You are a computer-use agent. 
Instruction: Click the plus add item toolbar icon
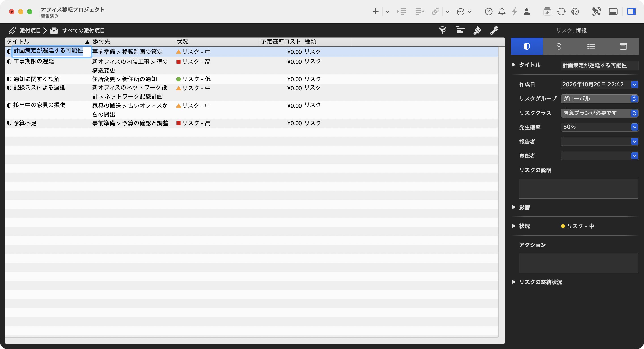coord(375,11)
